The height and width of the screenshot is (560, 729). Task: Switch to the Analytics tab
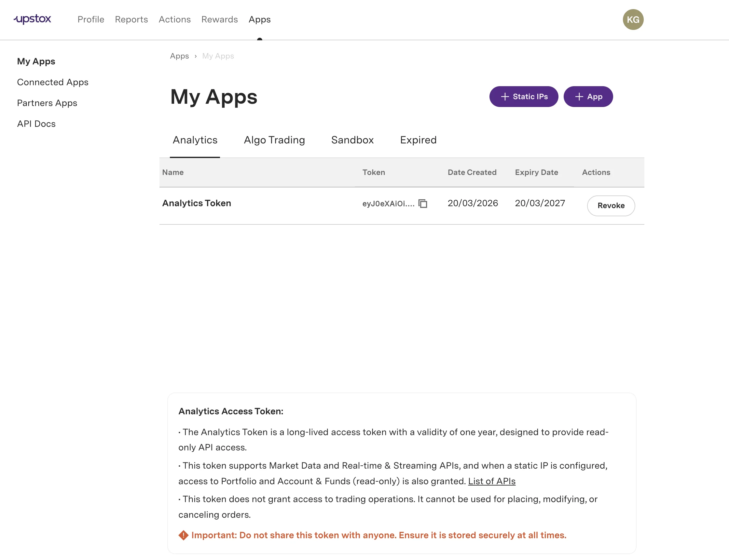[x=195, y=140]
